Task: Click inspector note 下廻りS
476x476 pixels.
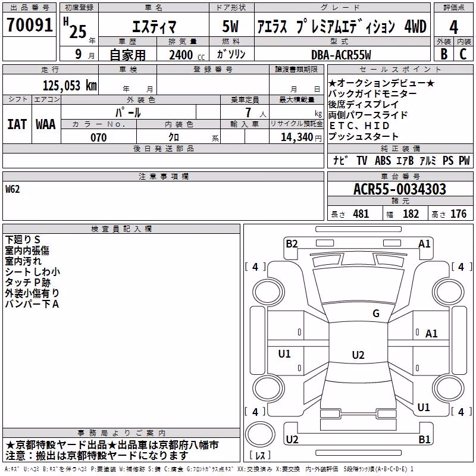Action: click(x=23, y=240)
